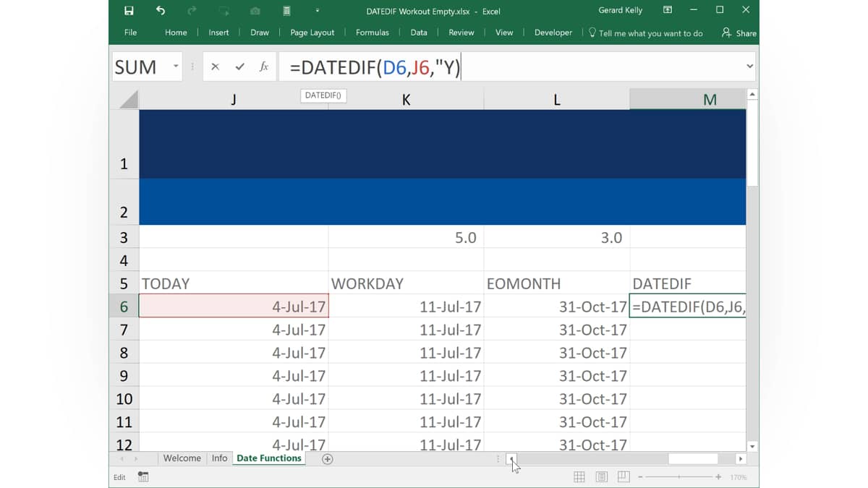The width and height of the screenshot is (868, 488).
Task: Save the workbook with the floppy disk icon
Action: point(129,11)
